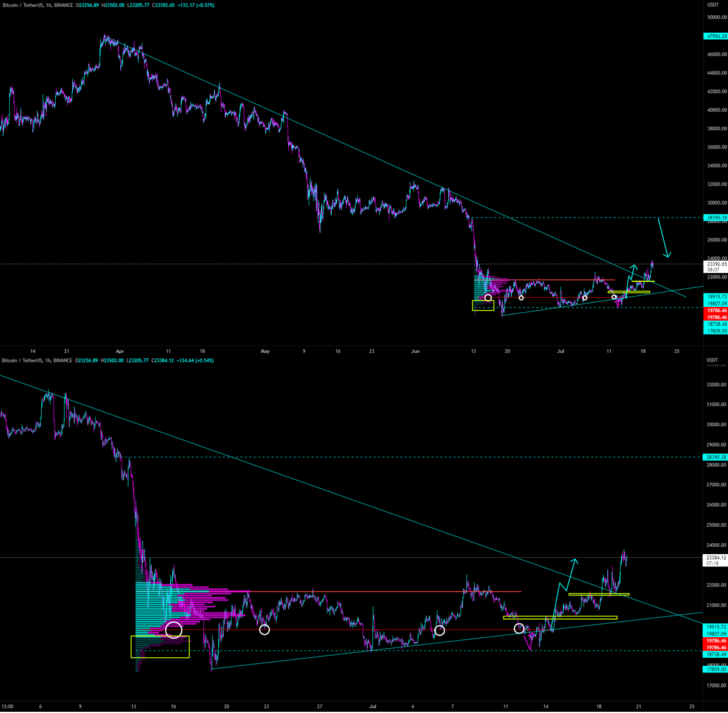This screenshot has height=713, width=728.
Task: Select the upper chart's 50000.00 price axis tick
Action: 717,17
